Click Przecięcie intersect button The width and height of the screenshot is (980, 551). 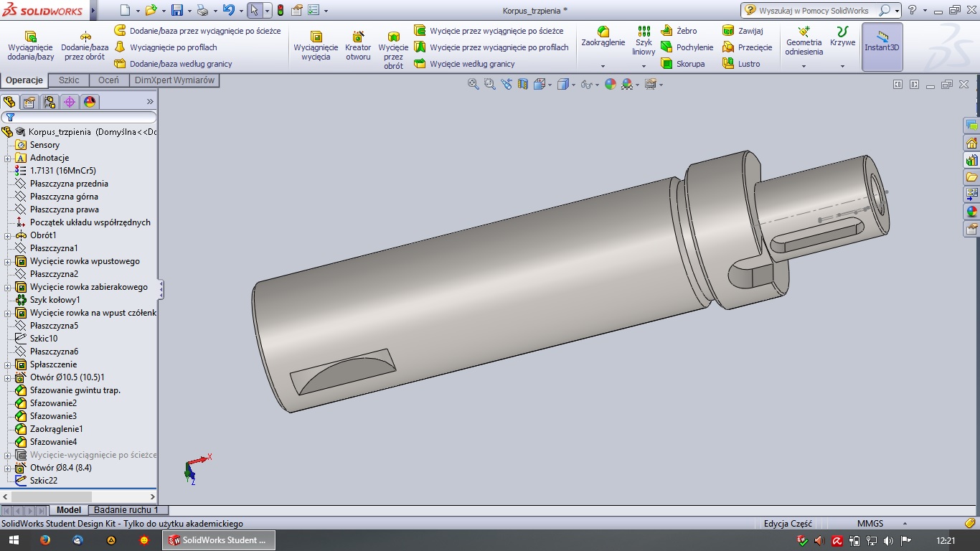748,47
